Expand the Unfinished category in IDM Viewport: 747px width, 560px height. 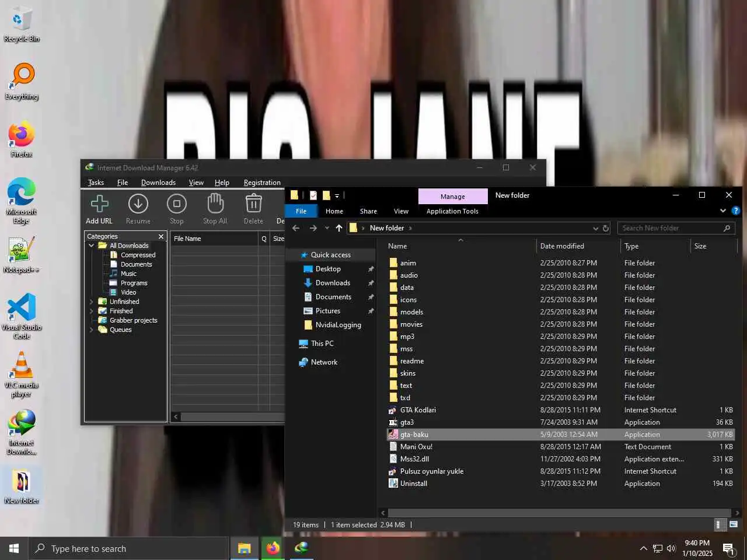(x=92, y=302)
